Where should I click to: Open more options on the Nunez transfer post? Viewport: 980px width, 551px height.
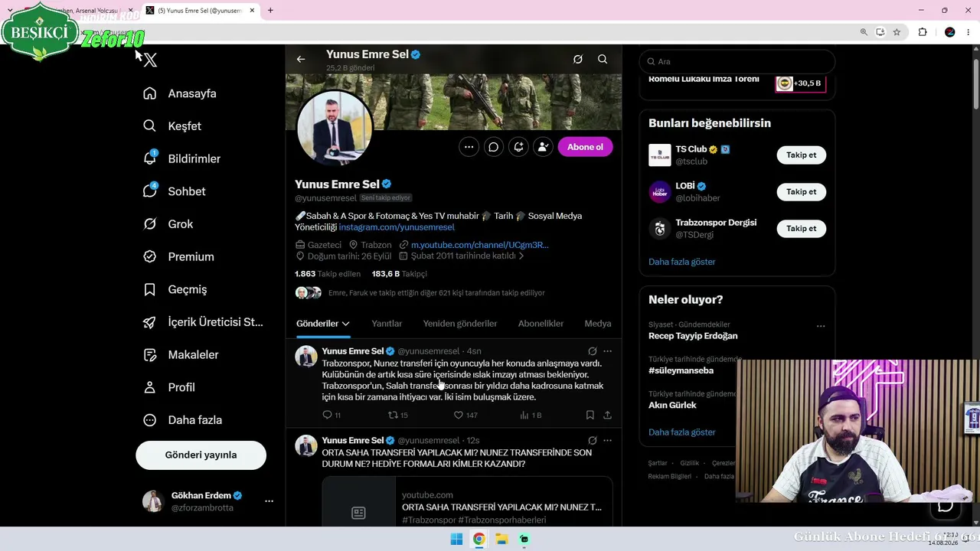click(x=607, y=351)
